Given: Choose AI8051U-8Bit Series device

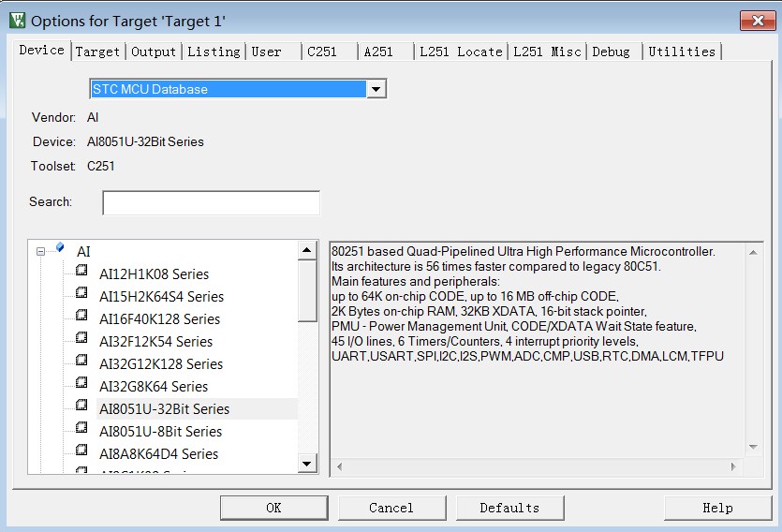Looking at the screenshot, I should (x=160, y=431).
